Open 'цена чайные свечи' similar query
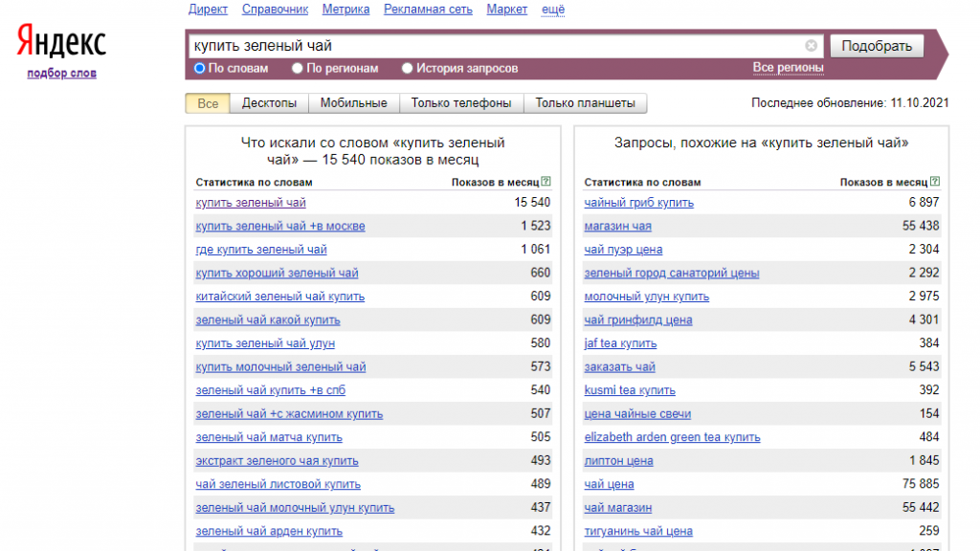 tap(637, 413)
